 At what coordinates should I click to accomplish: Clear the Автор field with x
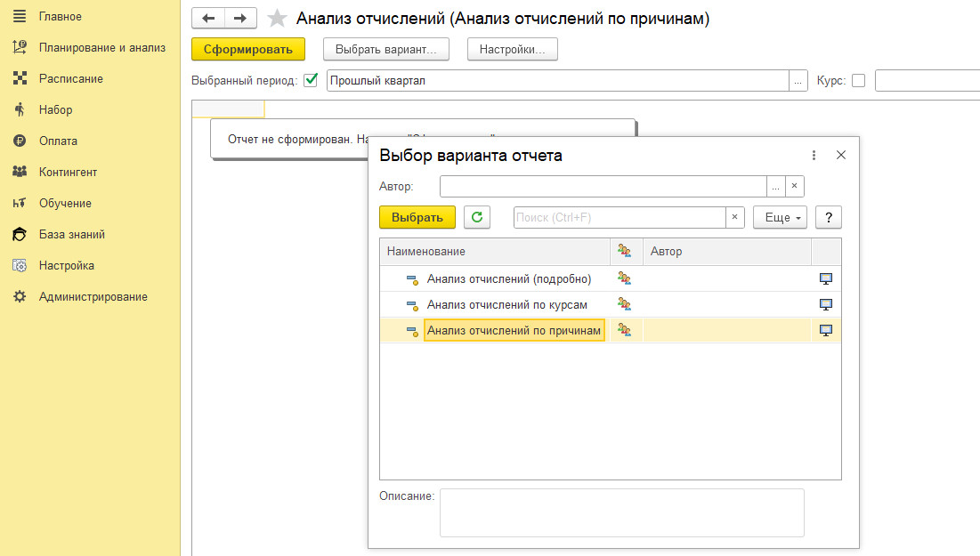[x=795, y=186]
